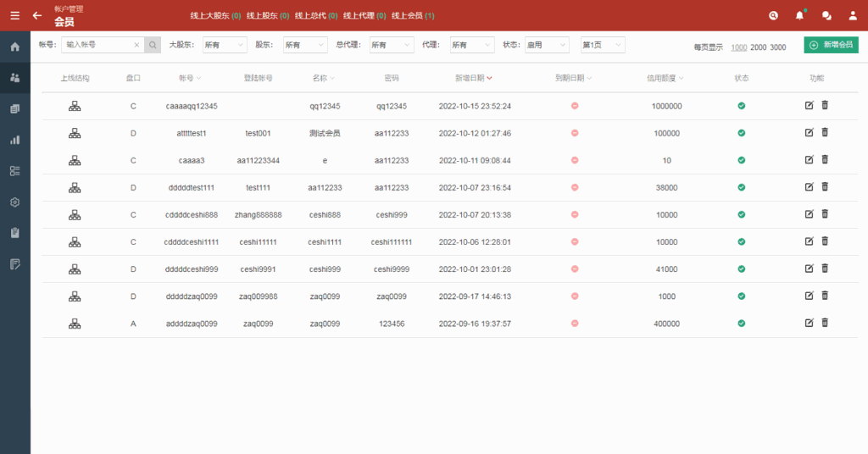Open the 股东 dropdown
868x454 pixels.
pos(305,45)
